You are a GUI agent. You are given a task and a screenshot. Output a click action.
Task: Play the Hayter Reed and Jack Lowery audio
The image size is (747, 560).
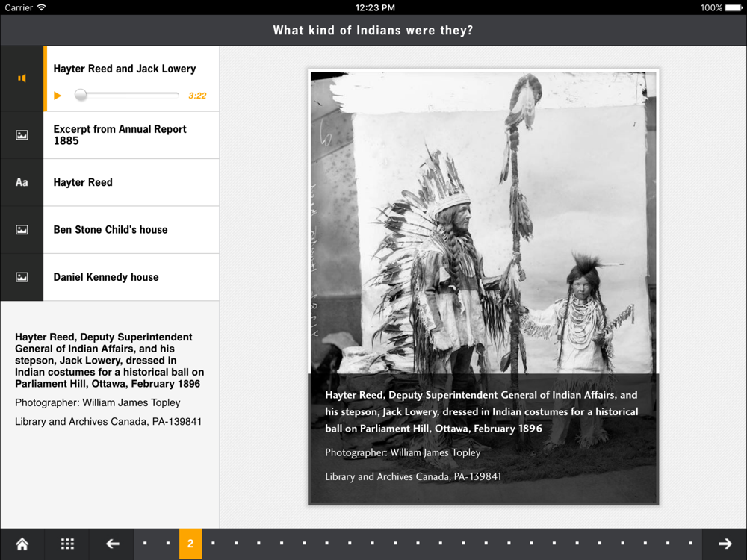pos(58,96)
